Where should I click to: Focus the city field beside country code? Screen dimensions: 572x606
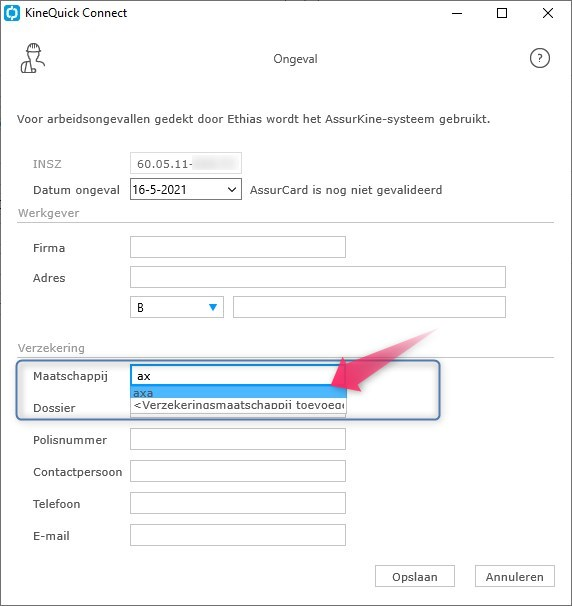(369, 307)
